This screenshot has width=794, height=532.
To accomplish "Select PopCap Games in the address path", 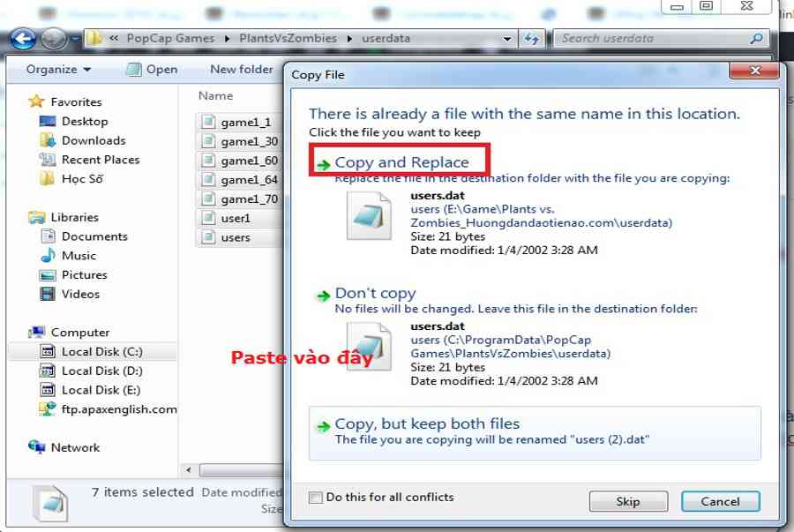I will pos(170,39).
